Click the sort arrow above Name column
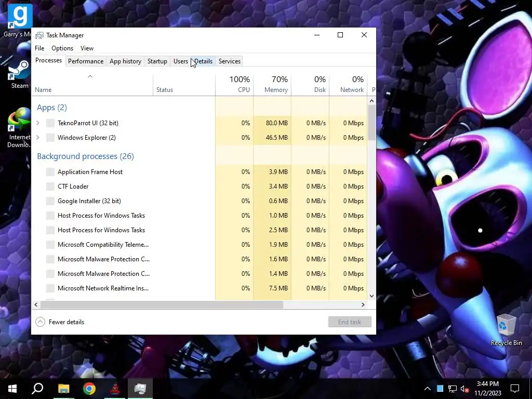 [x=90, y=76]
